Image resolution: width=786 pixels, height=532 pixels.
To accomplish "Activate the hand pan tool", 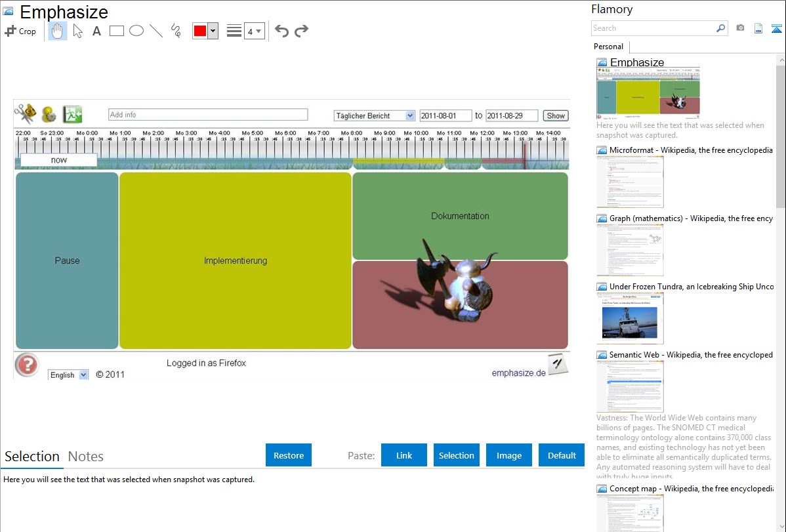I will click(x=57, y=31).
